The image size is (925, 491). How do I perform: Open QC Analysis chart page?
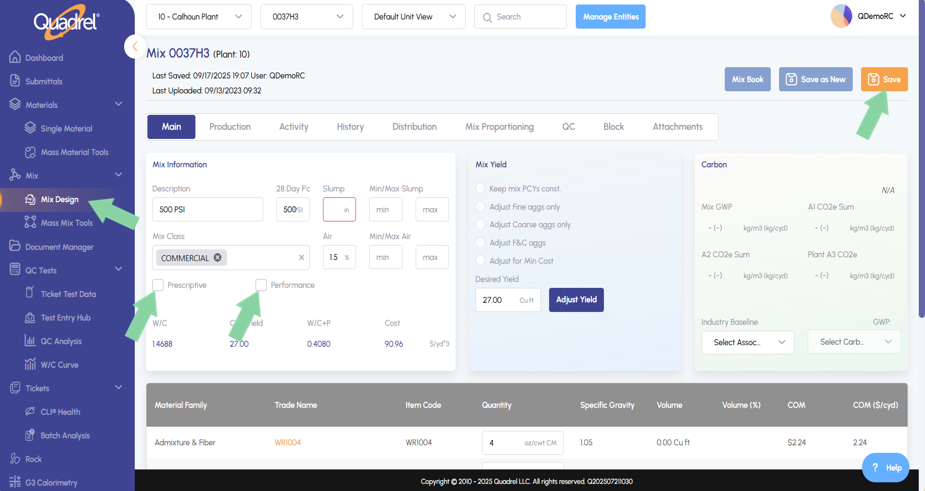pos(61,341)
